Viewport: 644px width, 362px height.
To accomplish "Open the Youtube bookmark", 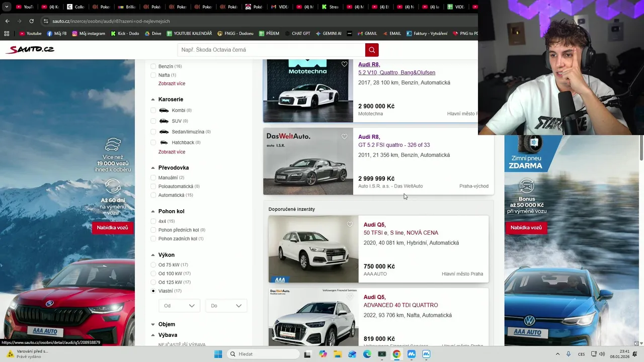I will 30,34.
